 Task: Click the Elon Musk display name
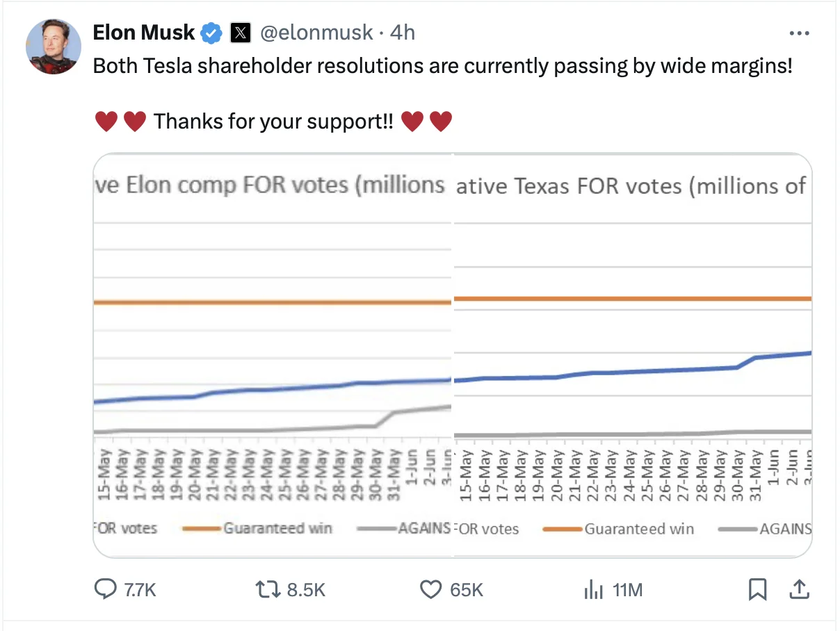coord(144,33)
